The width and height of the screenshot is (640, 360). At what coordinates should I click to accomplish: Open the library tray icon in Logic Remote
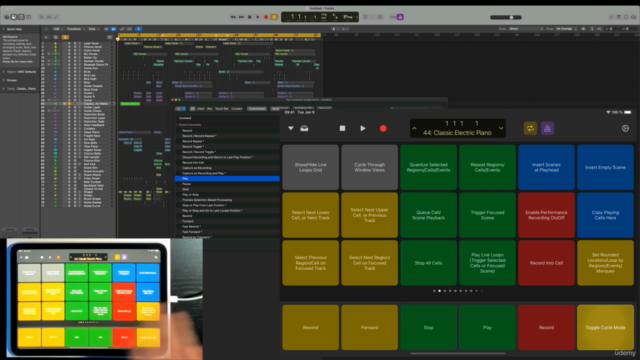click(x=304, y=128)
